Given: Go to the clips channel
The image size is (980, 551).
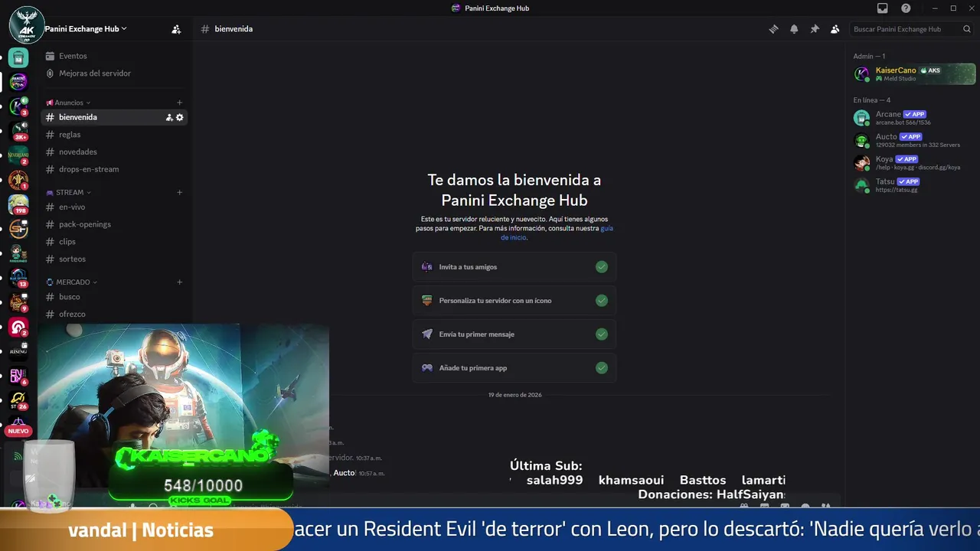Looking at the screenshot, I should tap(115, 241).
